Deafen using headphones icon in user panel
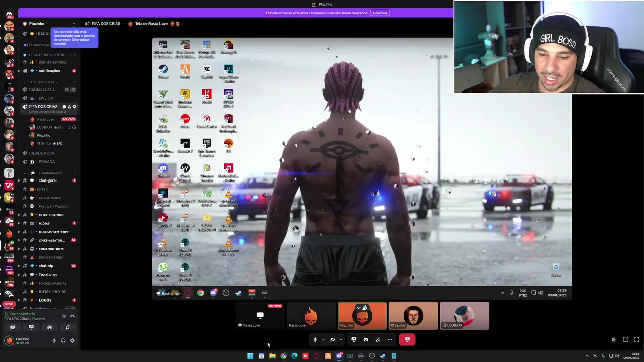 point(63,341)
